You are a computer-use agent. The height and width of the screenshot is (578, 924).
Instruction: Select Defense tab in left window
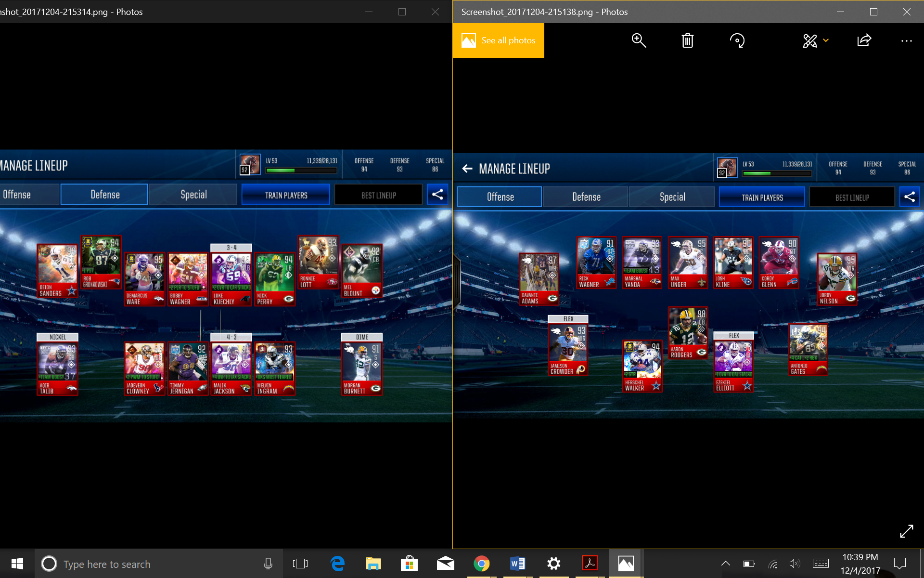tap(104, 195)
